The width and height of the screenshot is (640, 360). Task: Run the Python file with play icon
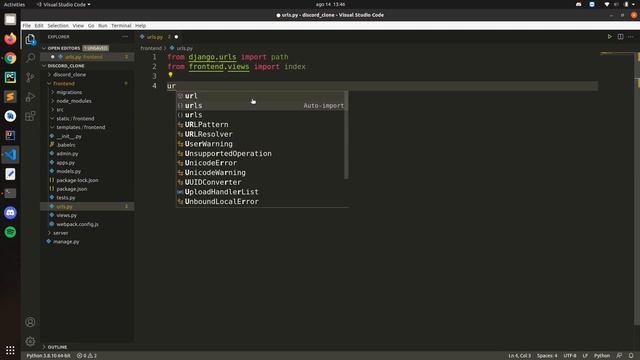pyautogui.click(x=609, y=37)
